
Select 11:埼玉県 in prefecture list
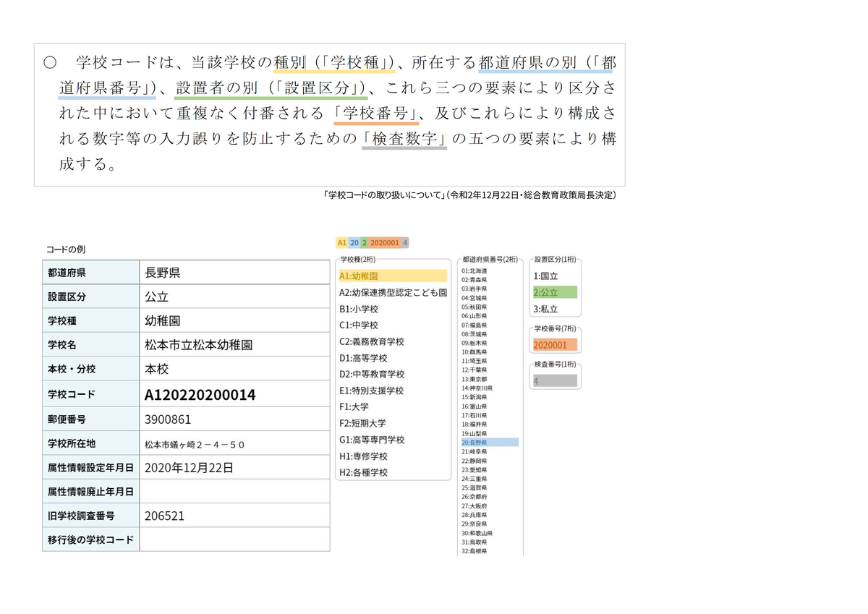coord(474,361)
